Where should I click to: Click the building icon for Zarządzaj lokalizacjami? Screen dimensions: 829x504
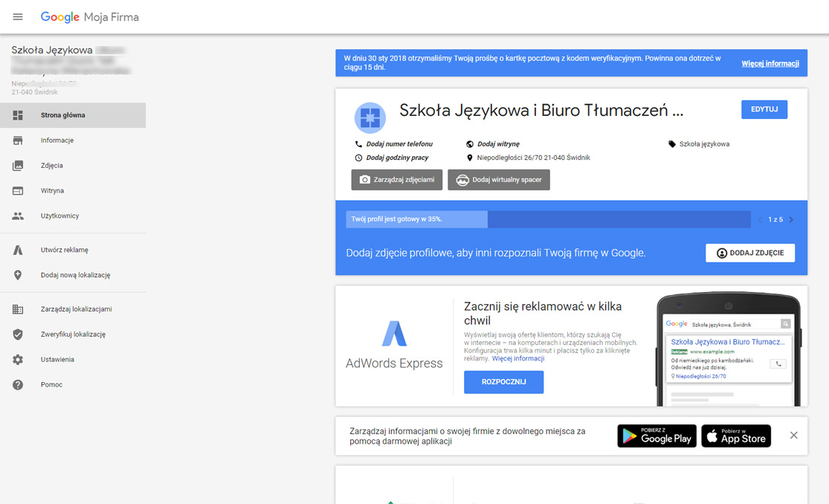coord(18,309)
